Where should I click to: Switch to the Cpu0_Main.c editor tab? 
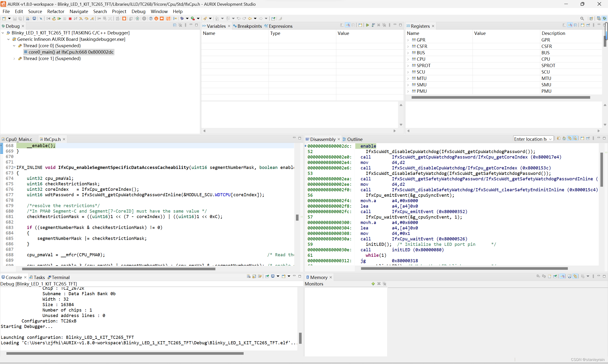19,139
